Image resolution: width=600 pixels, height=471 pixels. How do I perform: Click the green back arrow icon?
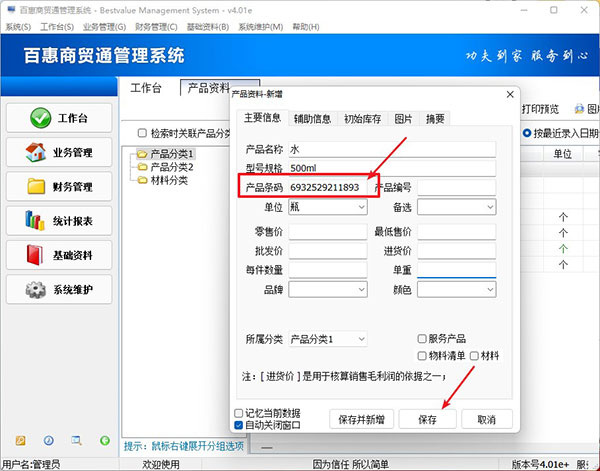(105, 441)
